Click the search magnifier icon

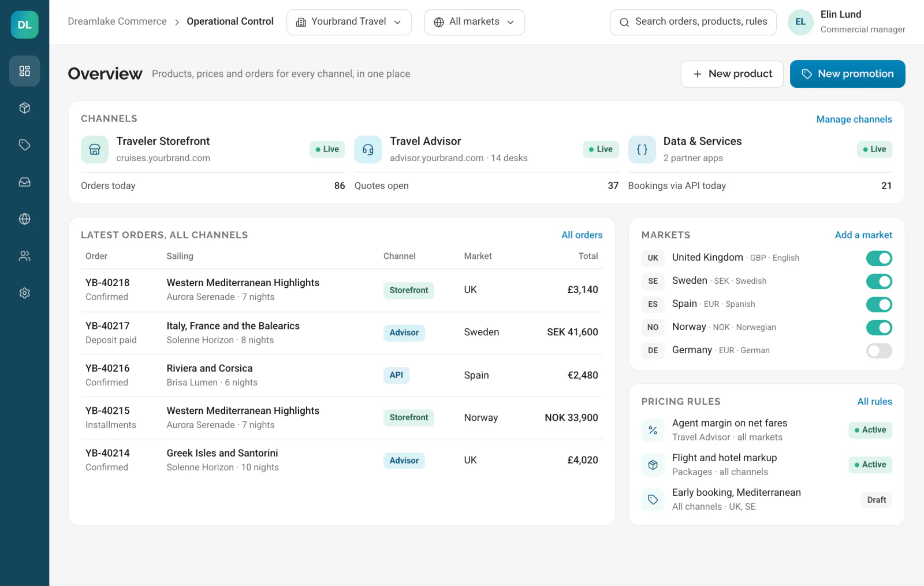(x=624, y=23)
